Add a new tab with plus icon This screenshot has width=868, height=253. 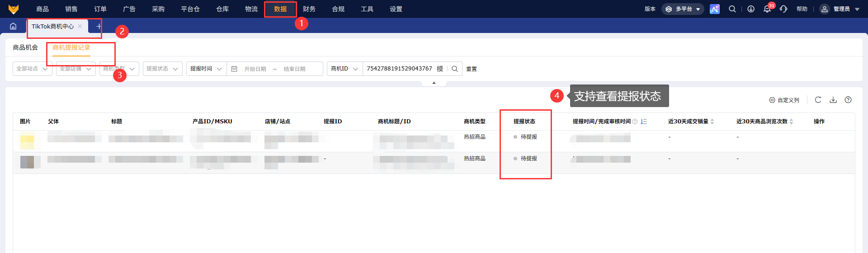(99, 26)
